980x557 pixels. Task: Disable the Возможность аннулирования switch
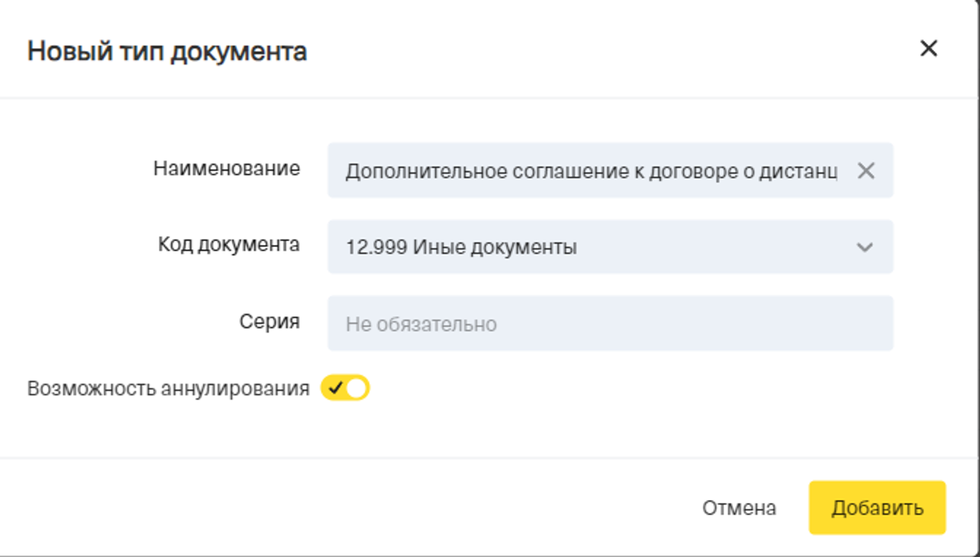point(345,388)
